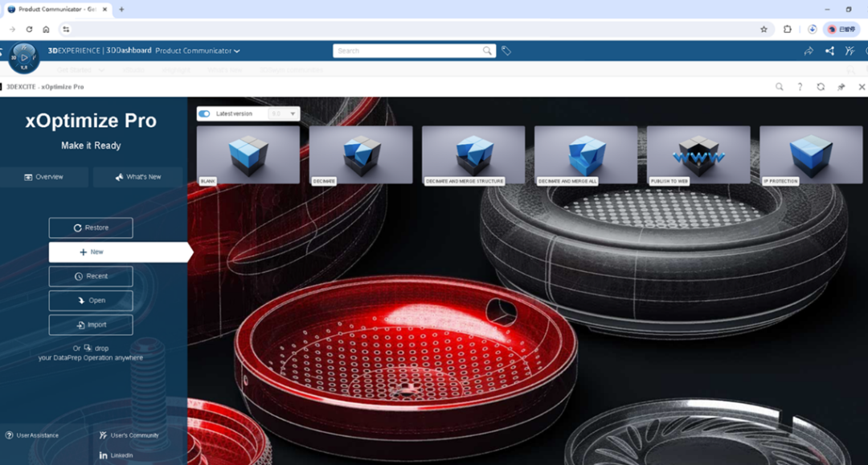
Task: Choose the Blank template thumbnail
Action: pyautogui.click(x=248, y=154)
